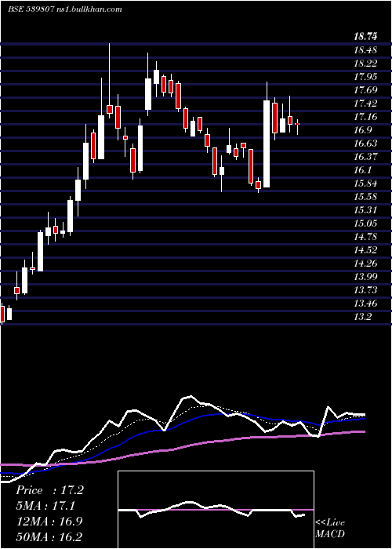Click the 18.22 price axis label
Image resolution: width=392 pixels, height=549 pixels.
click(365, 64)
